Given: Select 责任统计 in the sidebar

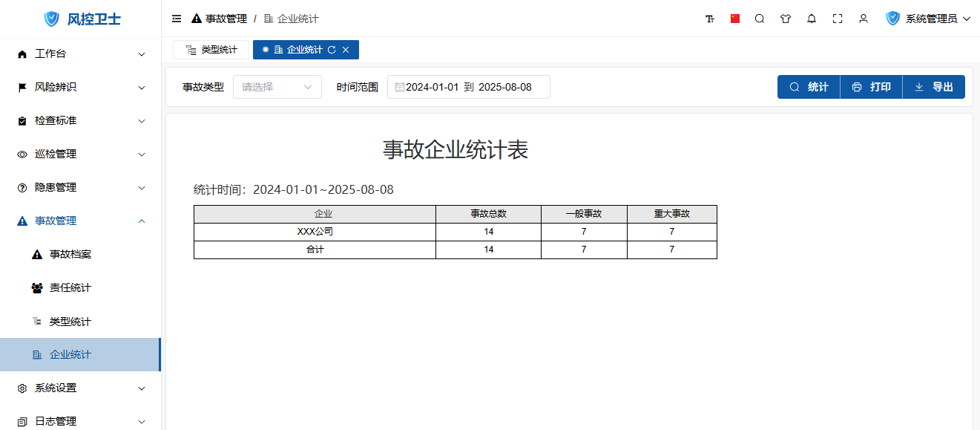Looking at the screenshot, I should pyautogui.click(x=70, y=287).
